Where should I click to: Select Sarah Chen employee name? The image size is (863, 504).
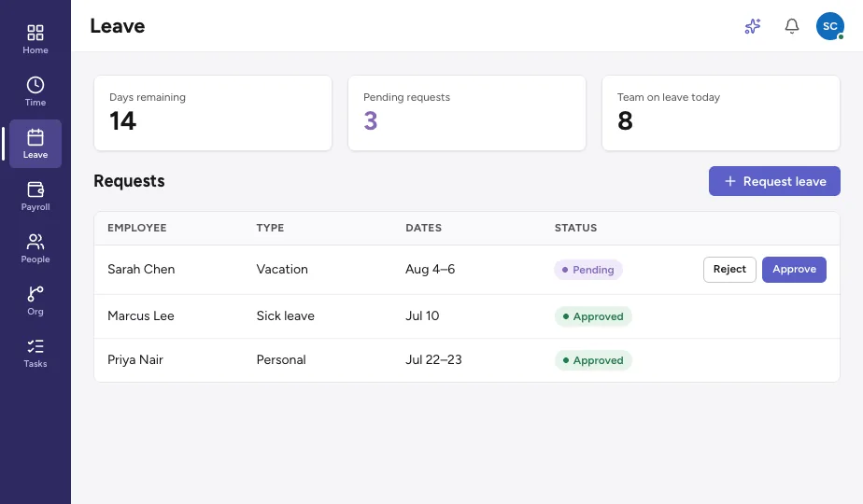[x=141, y=269]
